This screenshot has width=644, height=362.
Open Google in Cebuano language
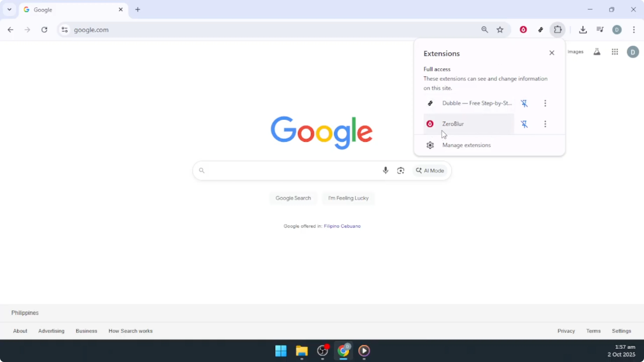pyautogui.click(x=353, y=226)
